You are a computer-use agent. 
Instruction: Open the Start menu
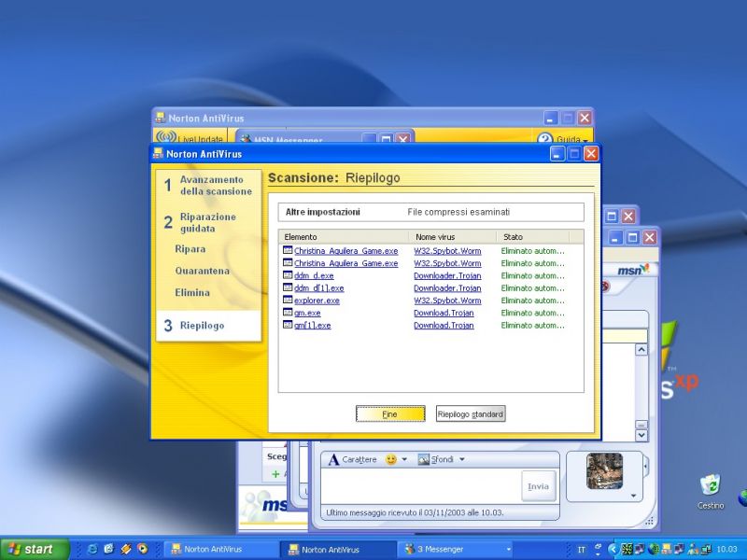click(x=35, y=549)
